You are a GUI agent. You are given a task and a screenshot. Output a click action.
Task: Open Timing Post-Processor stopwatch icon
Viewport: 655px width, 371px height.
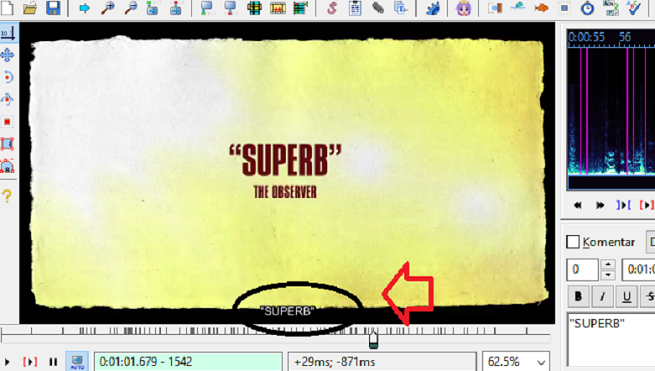coord(588,8)
